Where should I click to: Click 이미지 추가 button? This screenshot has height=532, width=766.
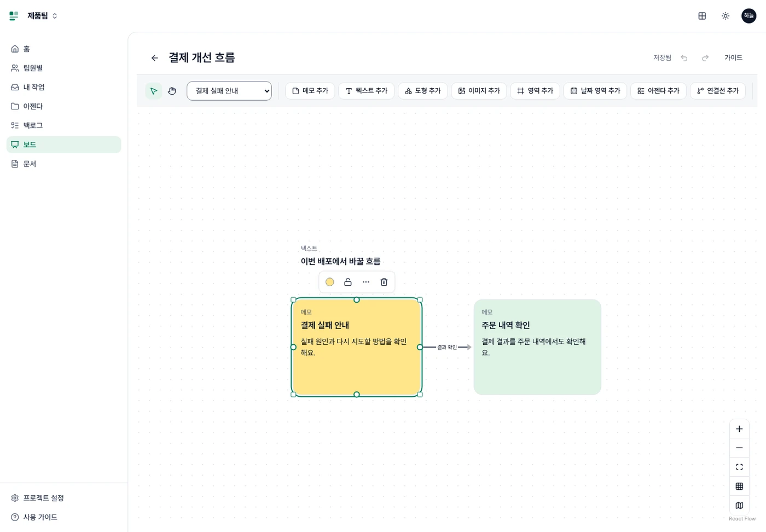479,91
